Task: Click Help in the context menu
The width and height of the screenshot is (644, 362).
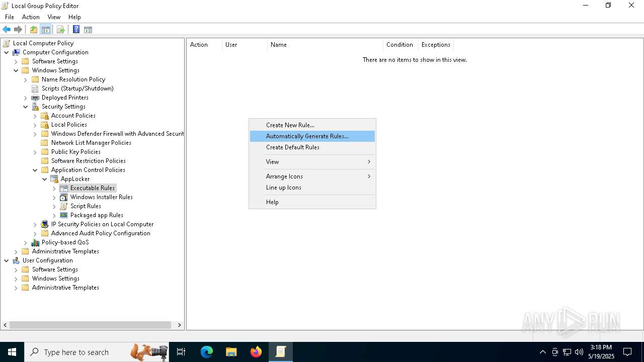Action: (x=312, y=202)
